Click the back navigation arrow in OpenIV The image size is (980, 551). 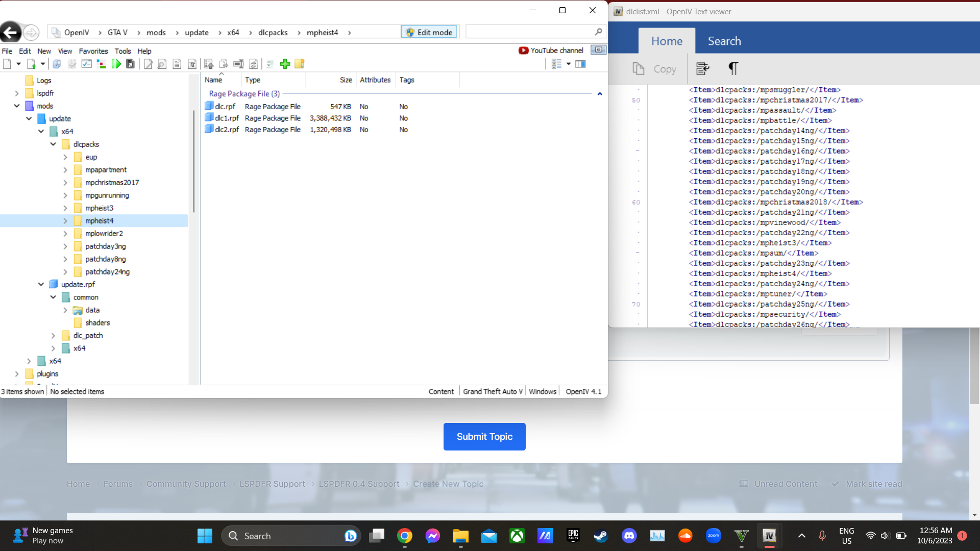11,33
